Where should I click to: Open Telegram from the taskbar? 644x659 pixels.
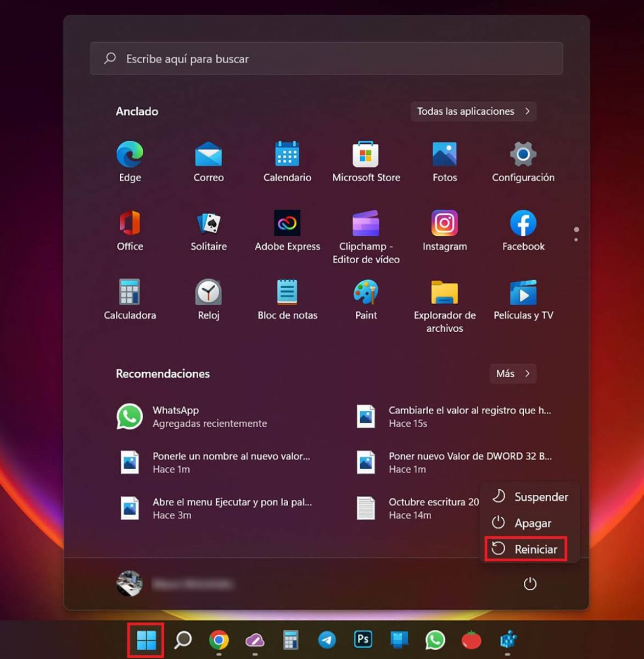[327, 639]
